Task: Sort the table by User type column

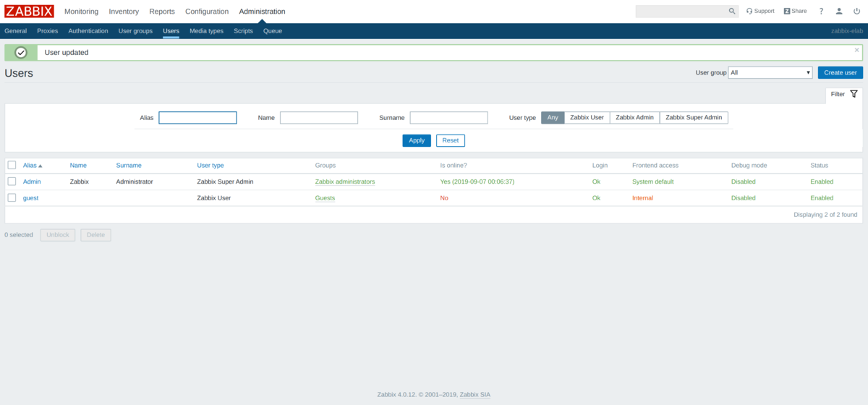Action: 210,166
